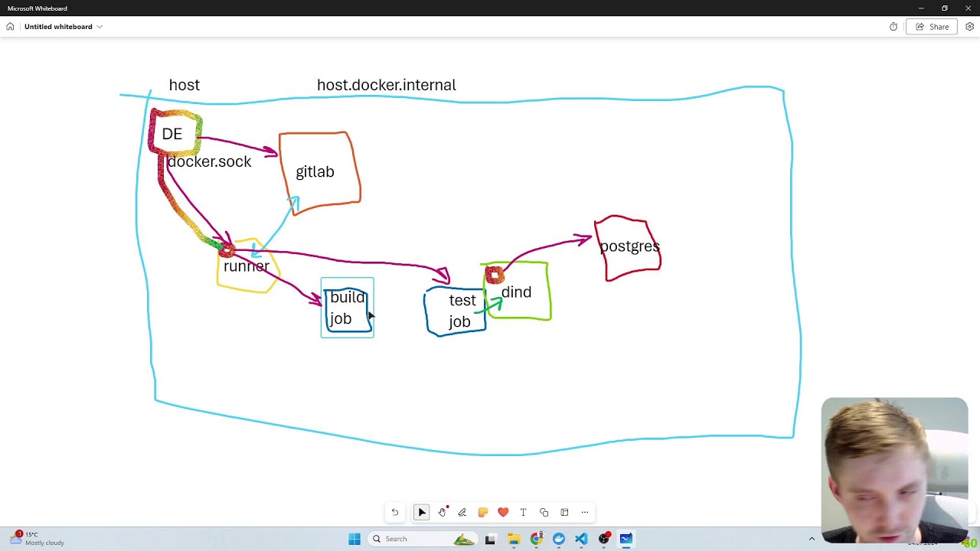
Task: Select the Text tool
Action: (x=524, y=512)
